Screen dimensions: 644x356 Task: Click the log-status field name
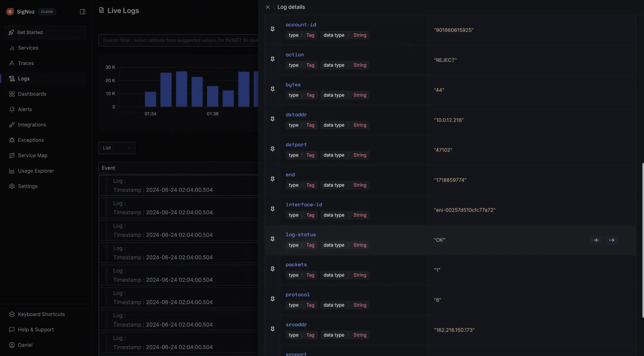[x=301, y=235]
